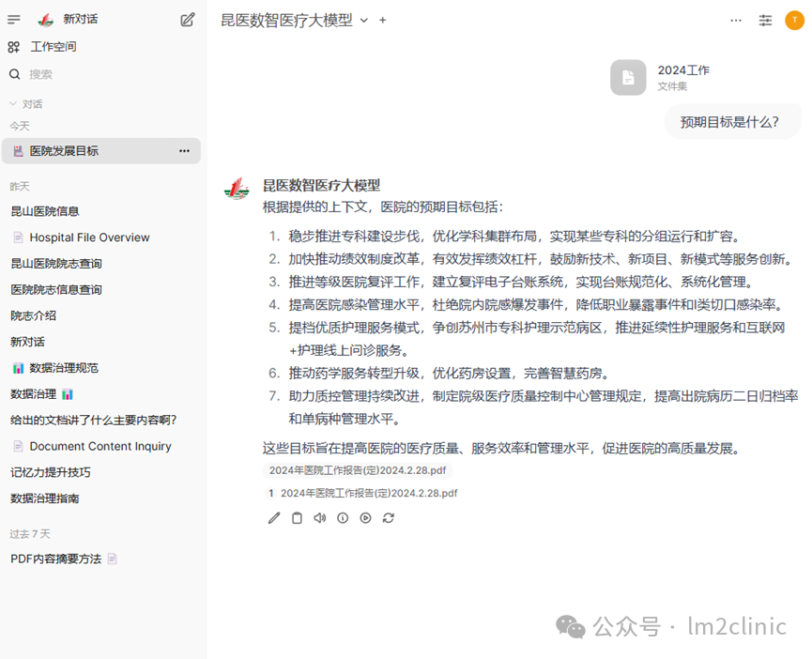The height and width of the screenshot is (659, 812).
Task: Open the 院志介绍 conversation
Action: (34, 315)
